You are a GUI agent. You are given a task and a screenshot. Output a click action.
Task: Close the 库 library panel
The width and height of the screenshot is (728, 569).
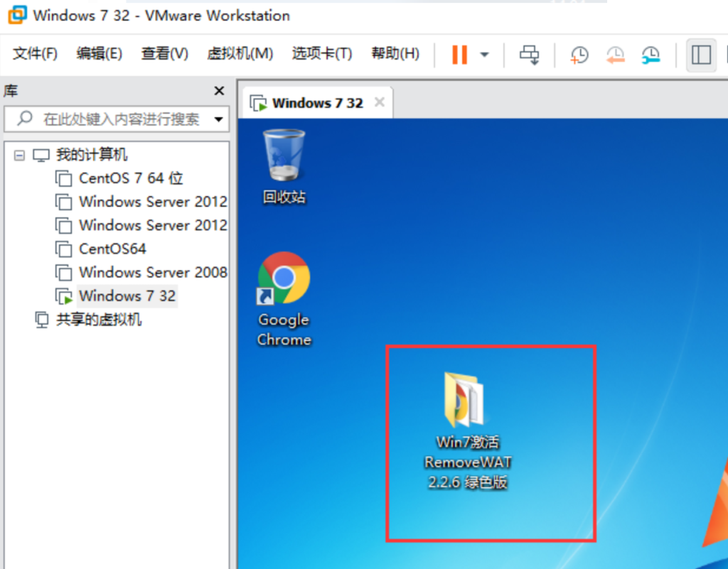219,90
